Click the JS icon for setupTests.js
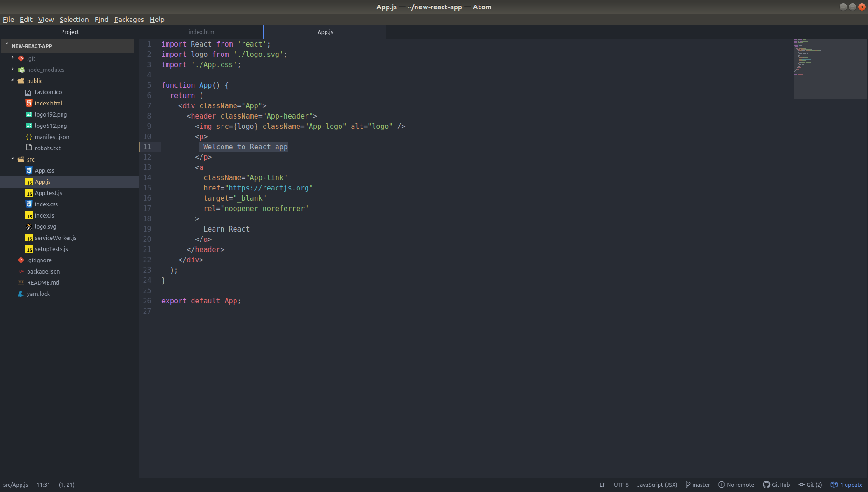The width and height of the screenshot is (868, 492). 28,249
